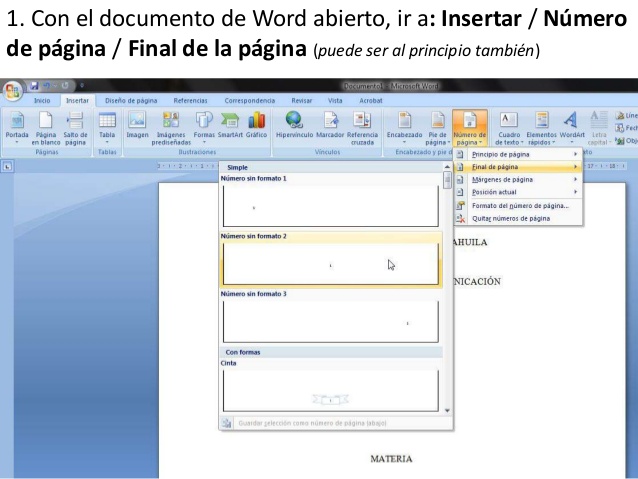Insert a Gráfico chart

[x=256, y=125]
